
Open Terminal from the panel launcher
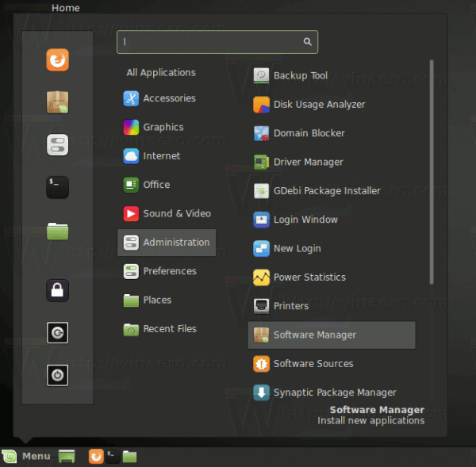113,457
